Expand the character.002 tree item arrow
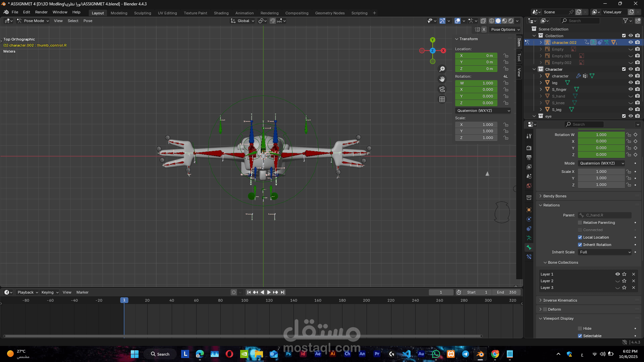Viewport: 644px width, 362px height. coord(541,43)
